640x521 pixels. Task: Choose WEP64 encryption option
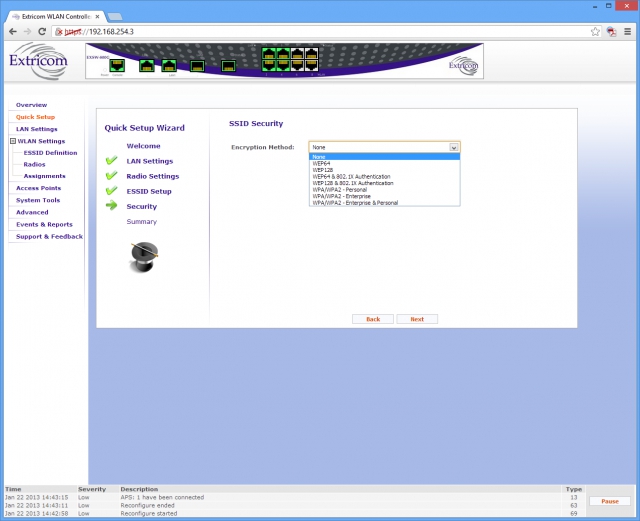pyautogui.click(x=384, y=163)
